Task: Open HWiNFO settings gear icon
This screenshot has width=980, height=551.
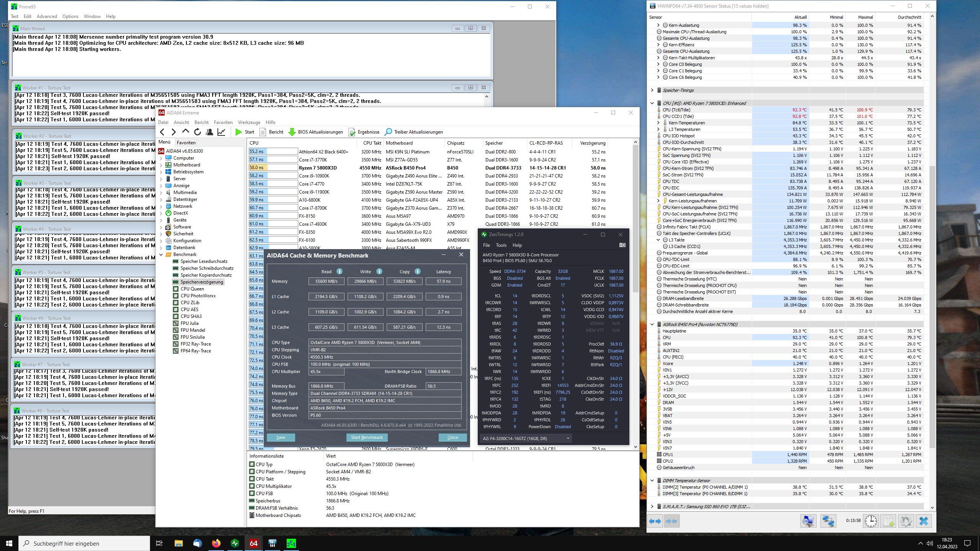Action: pyautogui.click(x=906, y=521)
